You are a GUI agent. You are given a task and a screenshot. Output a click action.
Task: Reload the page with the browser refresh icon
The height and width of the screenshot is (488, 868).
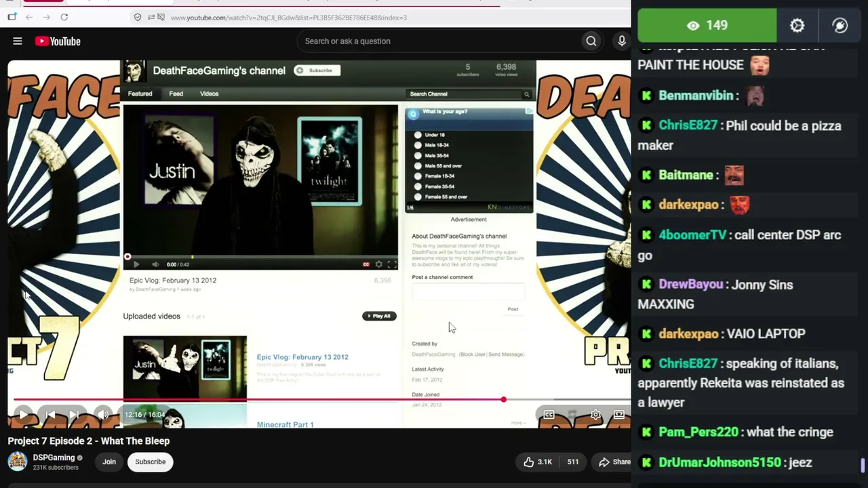(x=64, y=17)
